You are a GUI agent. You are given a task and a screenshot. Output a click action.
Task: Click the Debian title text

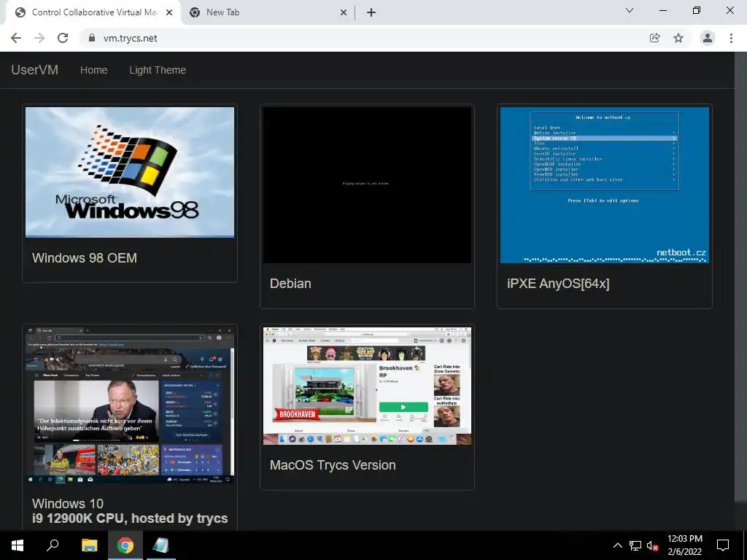pyautogui.click(x=290, y=284)
